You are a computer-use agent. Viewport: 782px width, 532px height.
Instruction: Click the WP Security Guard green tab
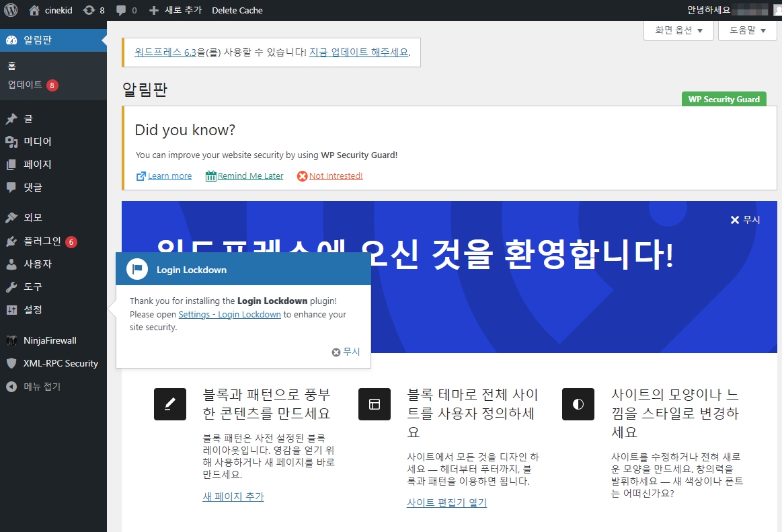(724, 100)
